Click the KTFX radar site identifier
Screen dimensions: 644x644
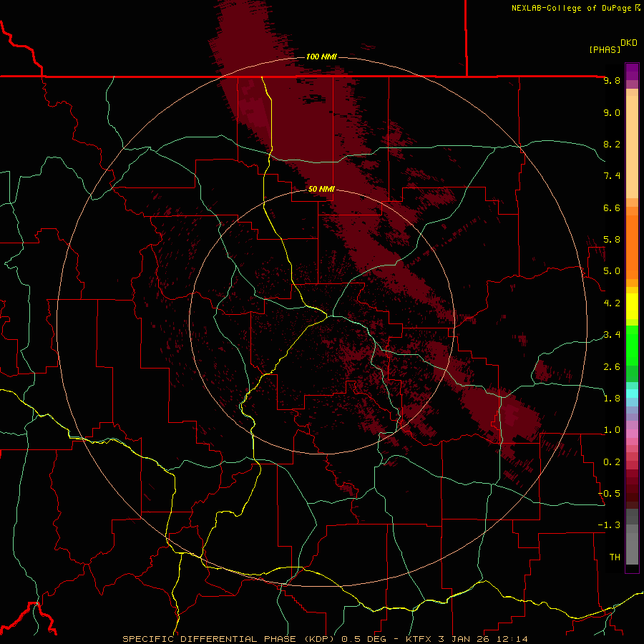point(419,639)
